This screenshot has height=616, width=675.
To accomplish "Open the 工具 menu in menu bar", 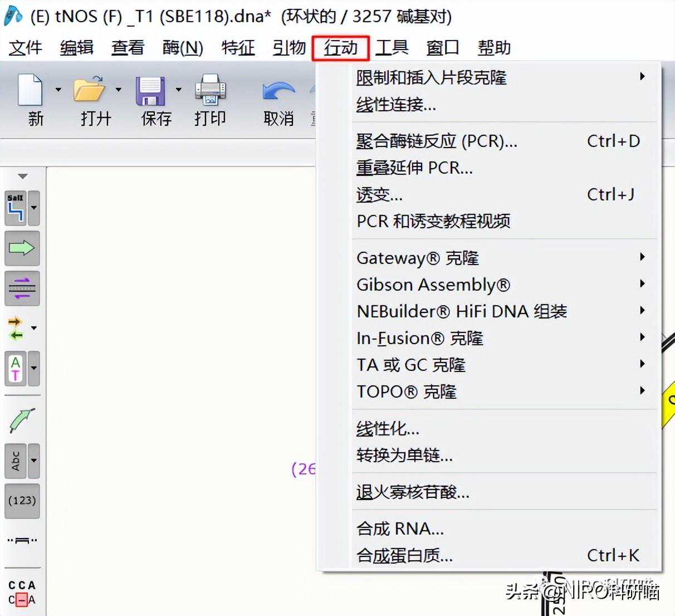I will pos(392,48).
